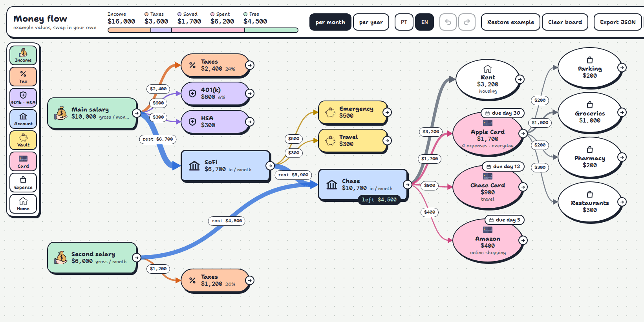This screenshot has height=322, width=644.
Task: Select the Amazon card node
Action: (488, 240)
